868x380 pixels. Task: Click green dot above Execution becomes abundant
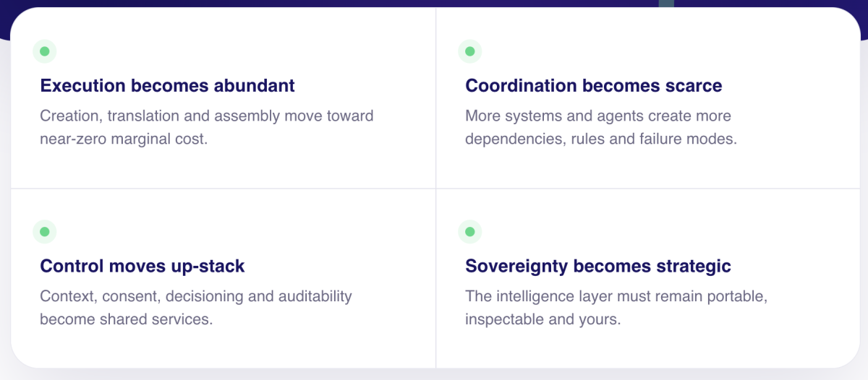pyautogui.click(x=44, y=51)
